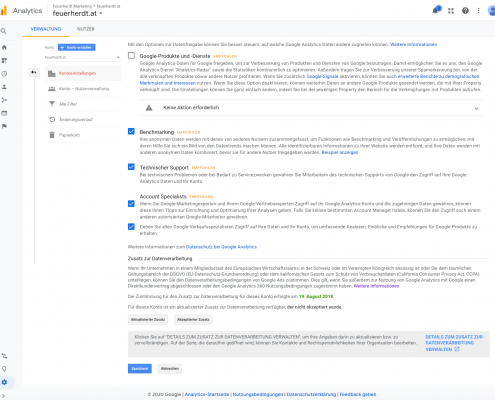The height and width of the screenshot is (400, 495).
Task: Click the search magnifier icon in sidebar
Action: click(4, 31)
